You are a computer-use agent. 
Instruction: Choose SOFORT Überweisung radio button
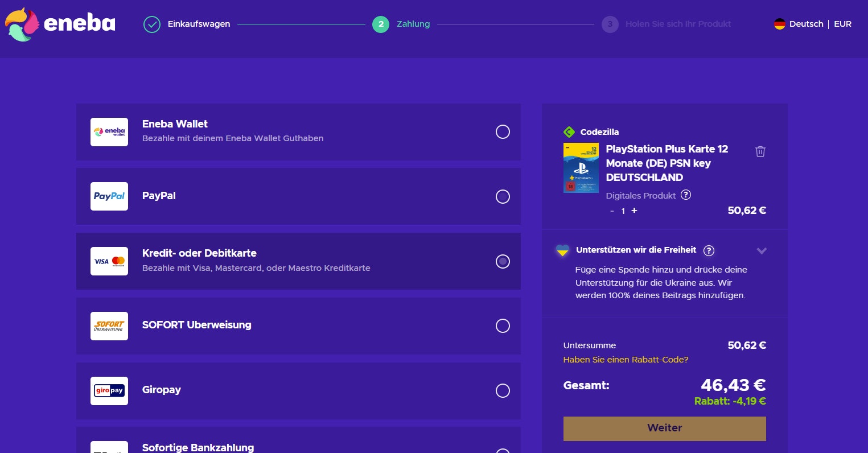(x=503, y=326)
